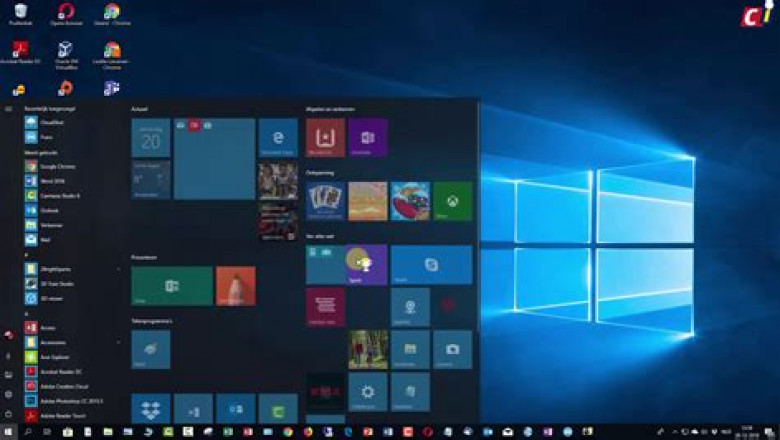Select the Opera Browser desktop icon
Image resolution: width=780 pixels, height=440 pixels.
(66, 14)
